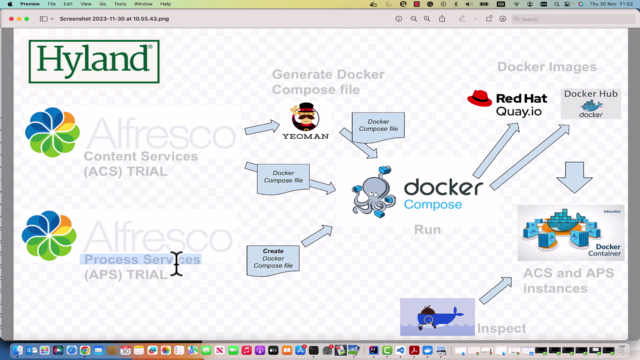Open the Books app in the Dock
The image size is (640, 360).
click(x=287, y=350)
